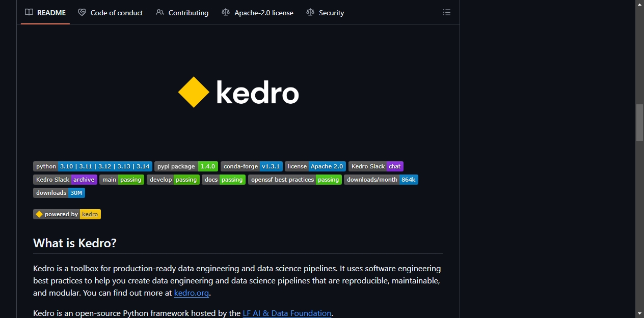
Task: Click the downloads/month 864k badge
Action: coord(381,180)
